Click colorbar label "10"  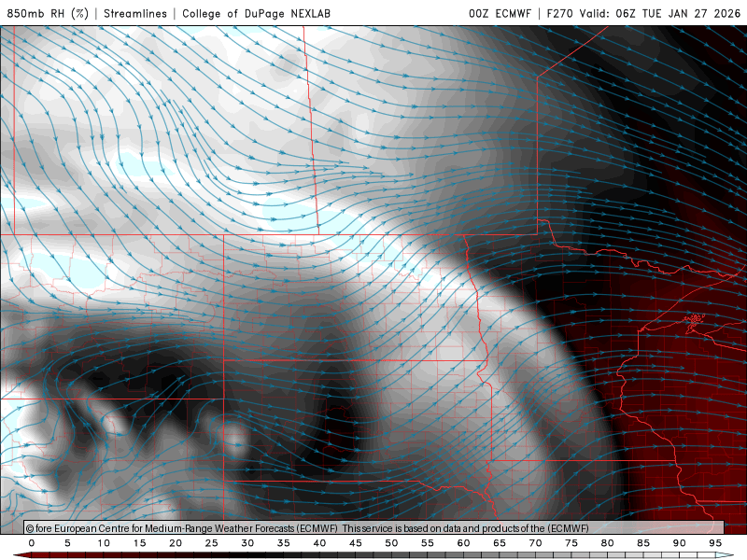[x=104, y=543]
